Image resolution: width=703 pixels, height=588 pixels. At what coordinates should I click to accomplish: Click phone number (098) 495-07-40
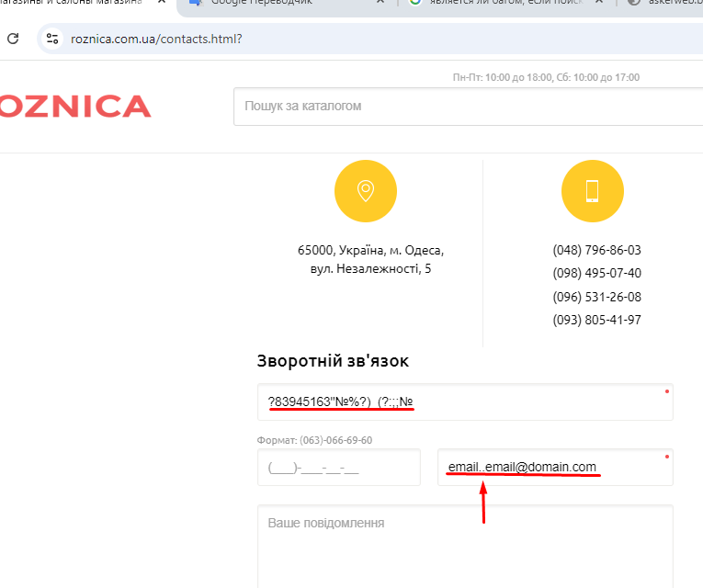point(596,273)
